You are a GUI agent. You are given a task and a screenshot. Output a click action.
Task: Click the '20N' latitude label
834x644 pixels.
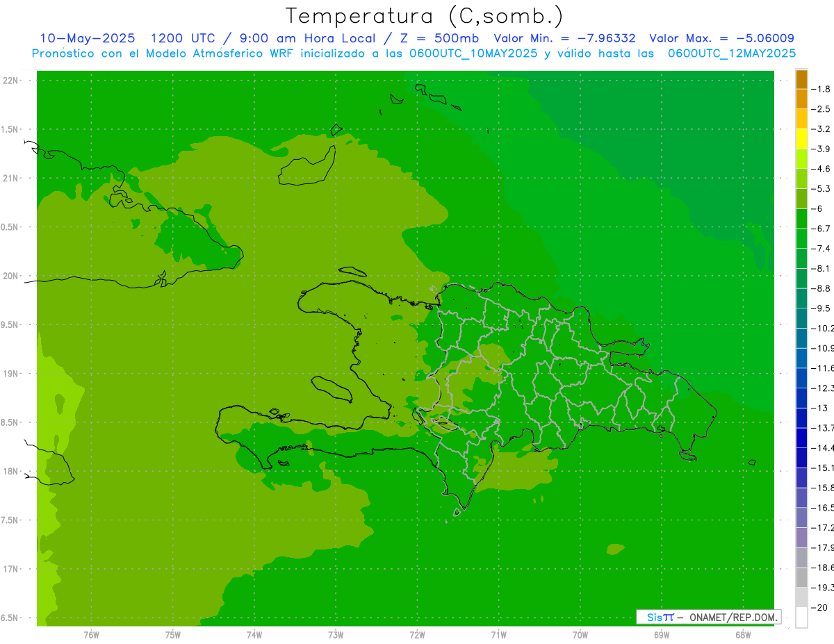pyautogui.click(x=10, y=276)
